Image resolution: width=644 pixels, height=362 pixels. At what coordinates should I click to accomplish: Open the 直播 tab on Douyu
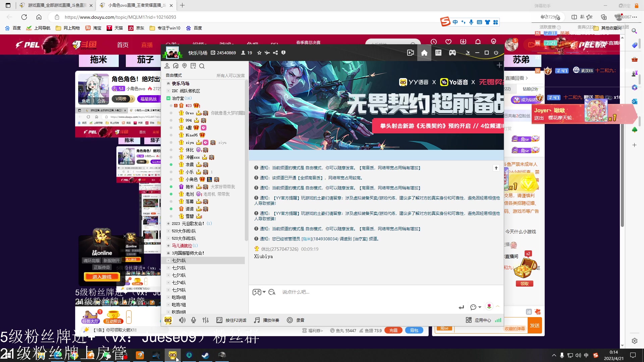(147, 45)
